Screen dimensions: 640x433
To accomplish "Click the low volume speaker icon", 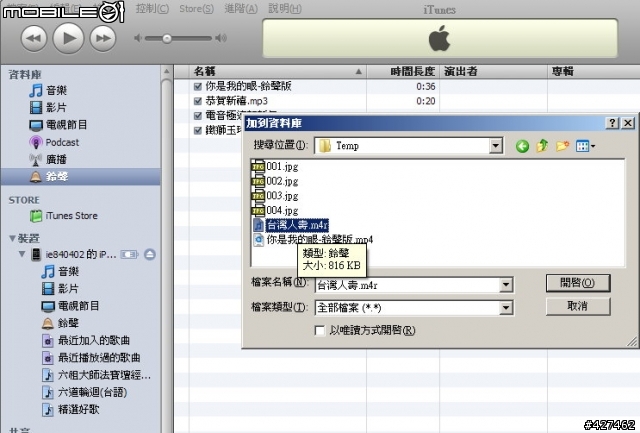I will coord(138,38).
